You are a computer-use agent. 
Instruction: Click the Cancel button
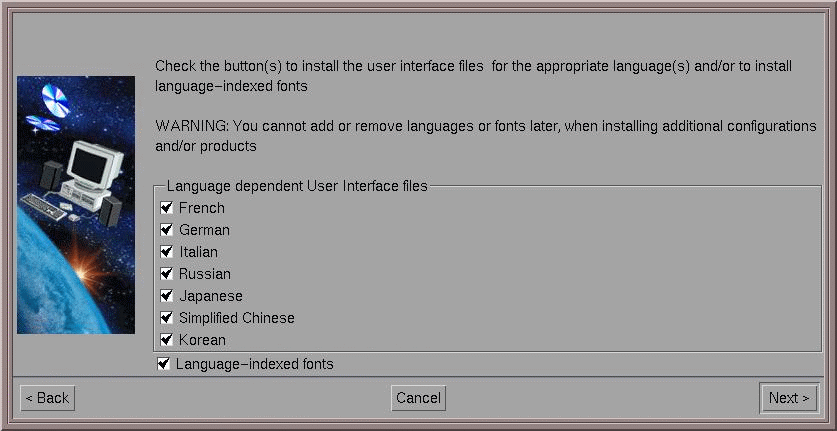(418, 398)
